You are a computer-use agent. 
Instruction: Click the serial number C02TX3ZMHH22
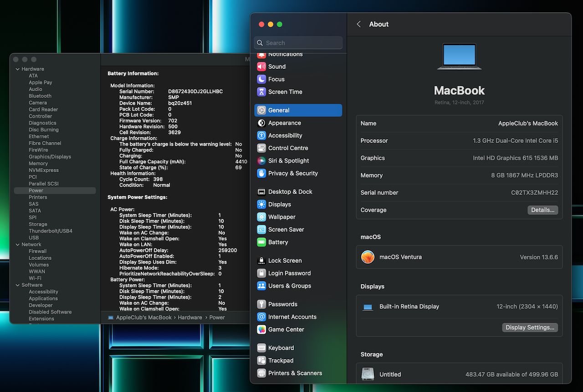click(x=534, y=193)
